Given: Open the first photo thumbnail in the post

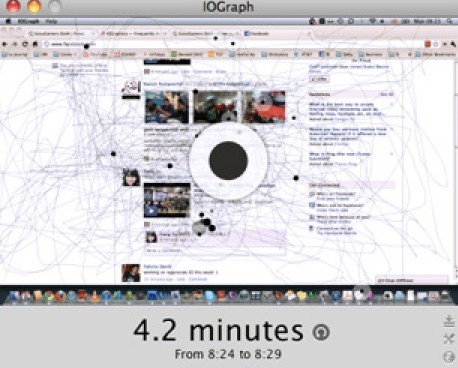Looking at the screenshot, I should click(x=167, y=107).
